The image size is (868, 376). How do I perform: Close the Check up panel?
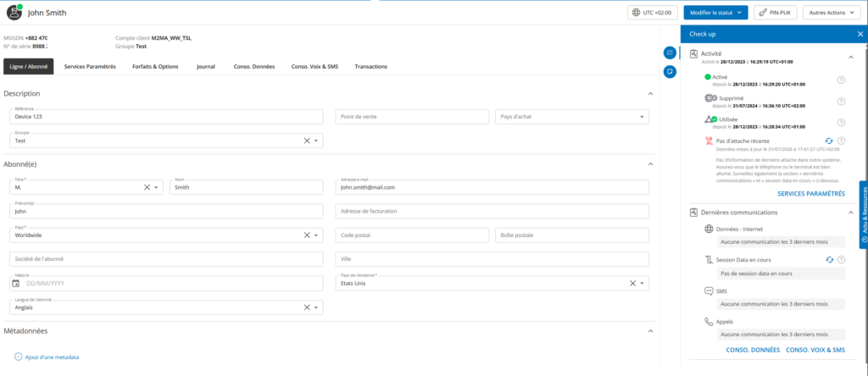point(860,34)
